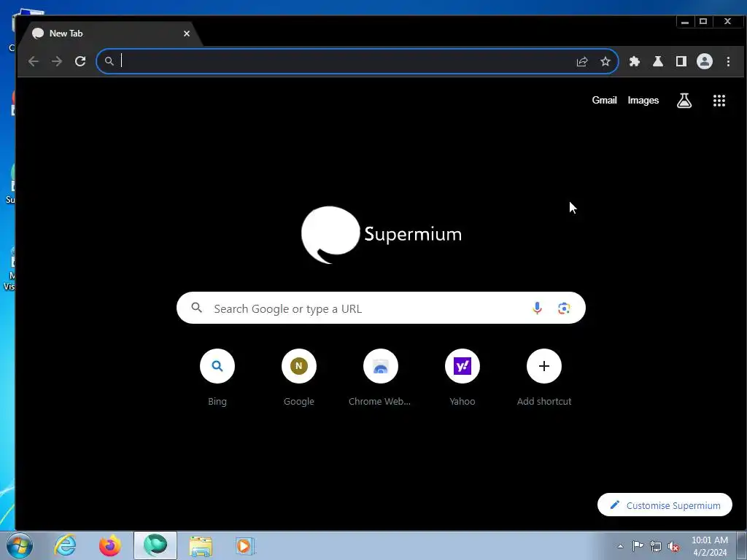This screenshot has width=747, height=560.
Task: Open the experiments flask icon in the toolbar
Action: pos(658,61)
